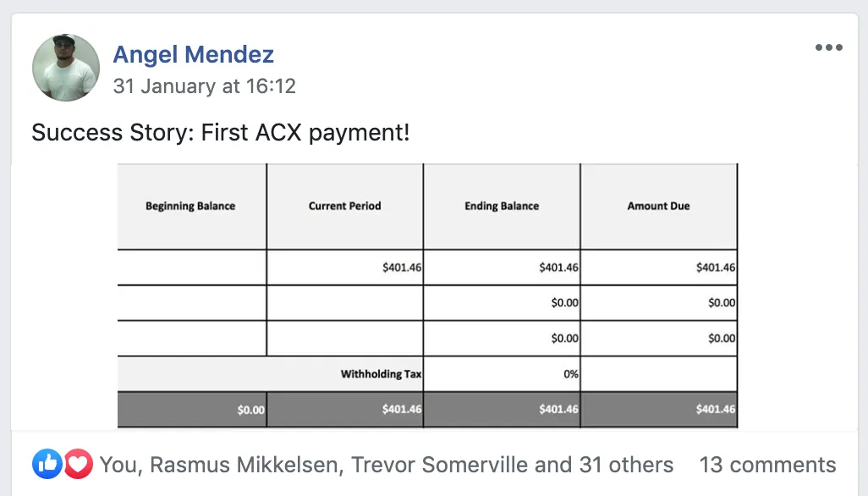Click the Ending Balance total in gray row
Screen dimensions: 868x496
(558, 410)
